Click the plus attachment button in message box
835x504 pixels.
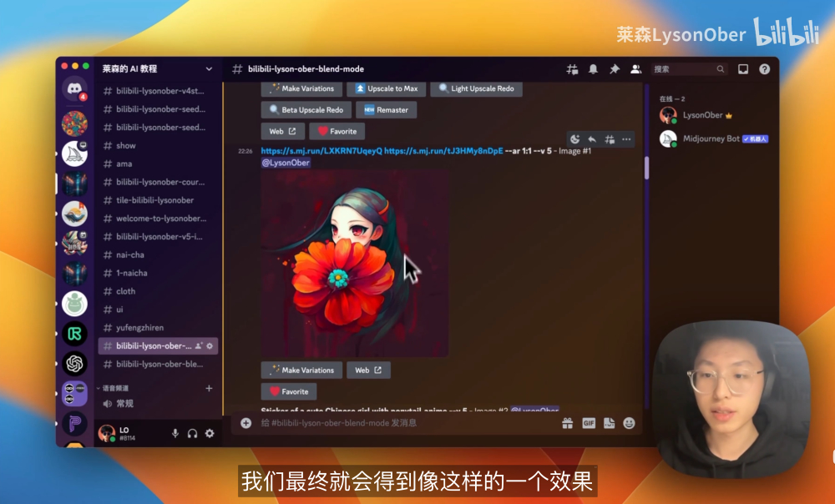coord(245,423)
